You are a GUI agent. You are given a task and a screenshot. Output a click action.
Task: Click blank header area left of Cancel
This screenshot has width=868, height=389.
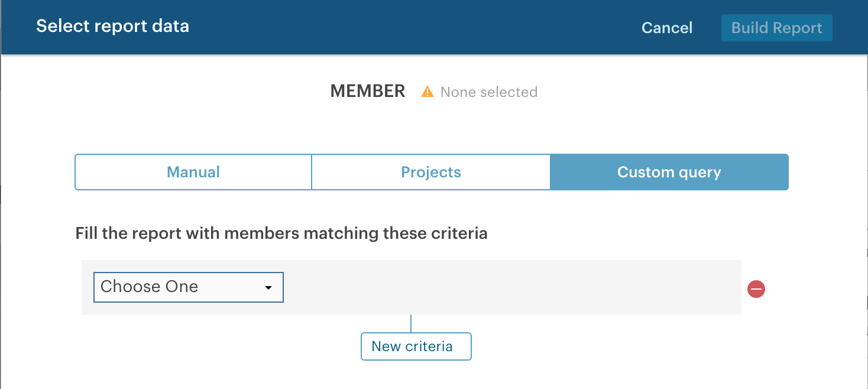pyautogui.click(x=414, y=27)
